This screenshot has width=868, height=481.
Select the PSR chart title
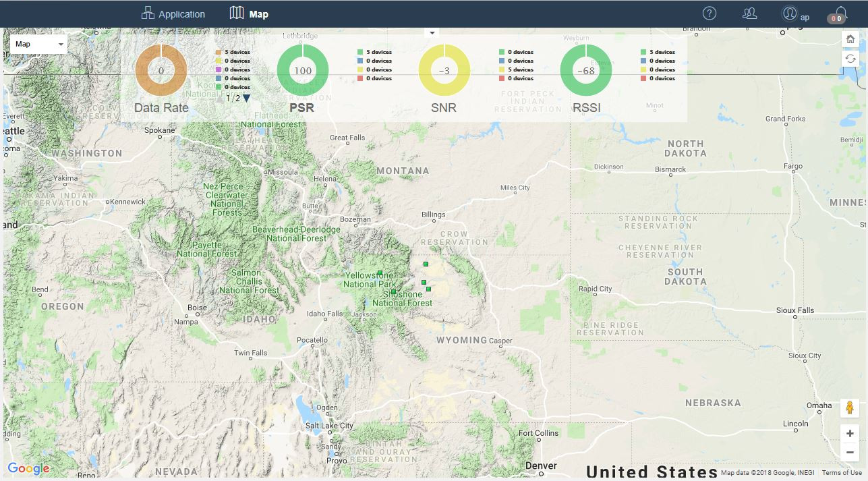tap(303, 108)
